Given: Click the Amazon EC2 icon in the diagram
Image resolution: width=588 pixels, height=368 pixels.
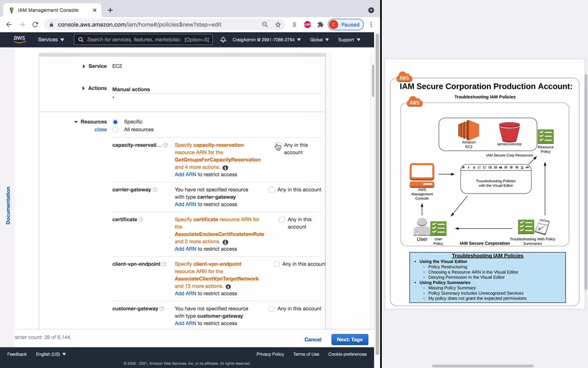Looking at the screenshot, I should [469, 130].
